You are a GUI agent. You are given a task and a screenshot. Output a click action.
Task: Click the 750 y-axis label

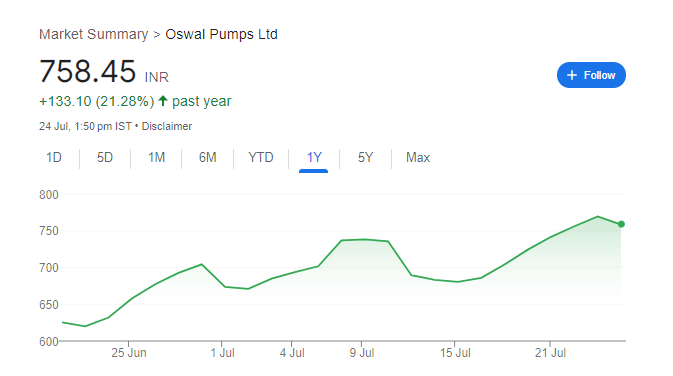[49, 231]
